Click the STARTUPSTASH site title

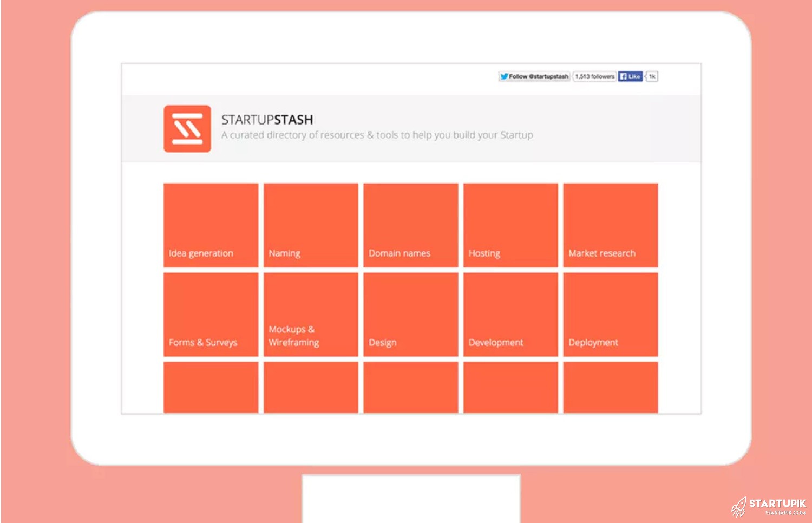coord(267,120)
